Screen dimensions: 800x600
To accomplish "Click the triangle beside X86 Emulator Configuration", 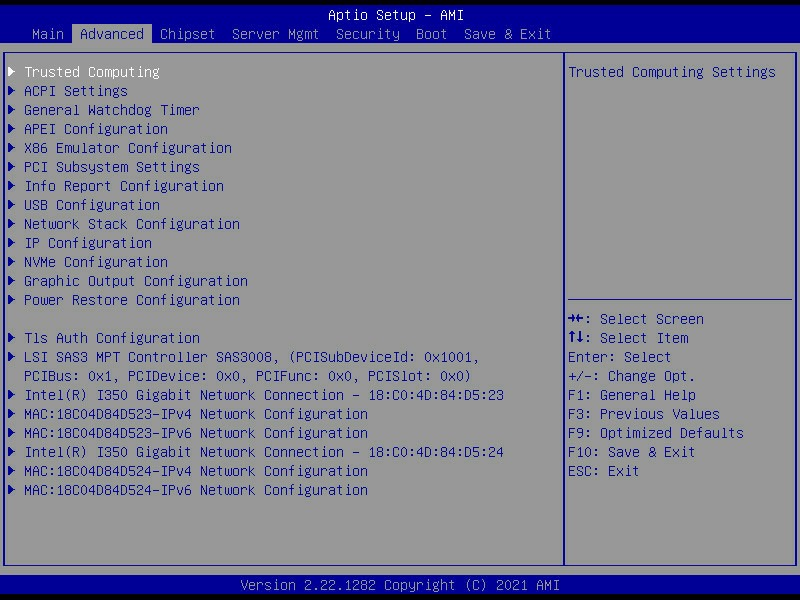I will [x=12, y=148].
